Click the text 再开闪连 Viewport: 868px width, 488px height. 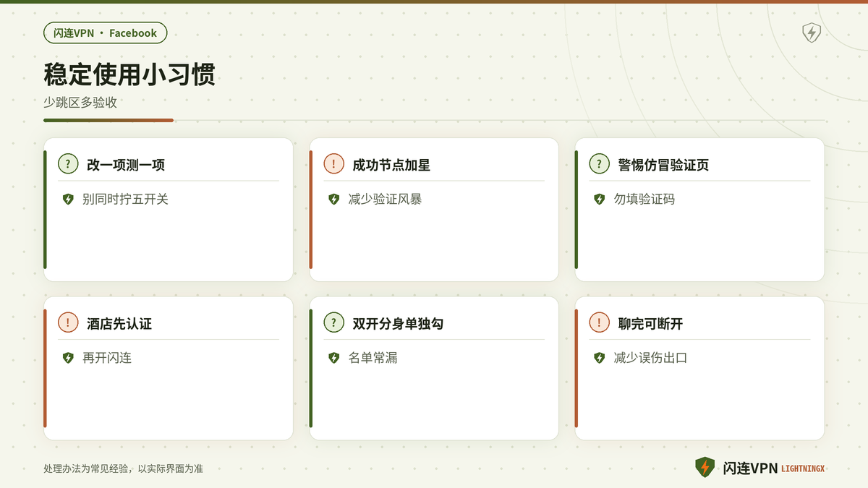pyautogui.click(x=107, y=358)
